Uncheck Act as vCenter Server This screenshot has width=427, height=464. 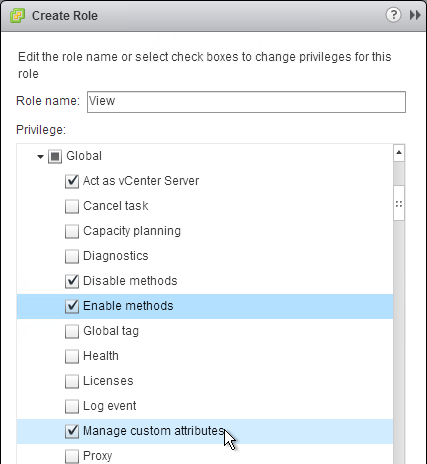coord(72,181)
